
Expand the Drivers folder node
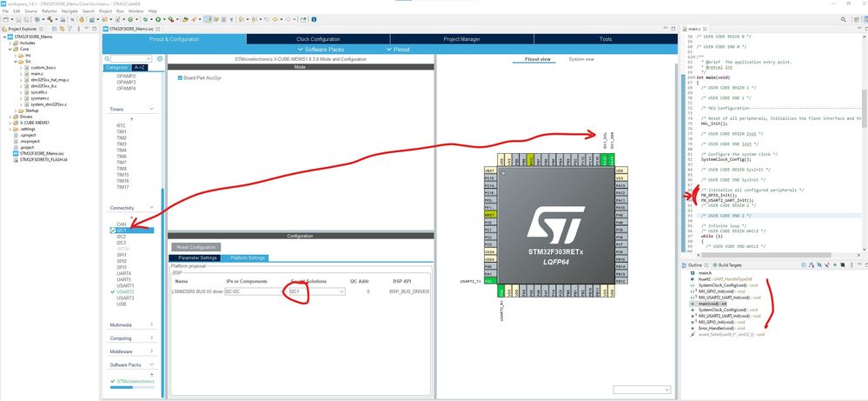point(10,117)
